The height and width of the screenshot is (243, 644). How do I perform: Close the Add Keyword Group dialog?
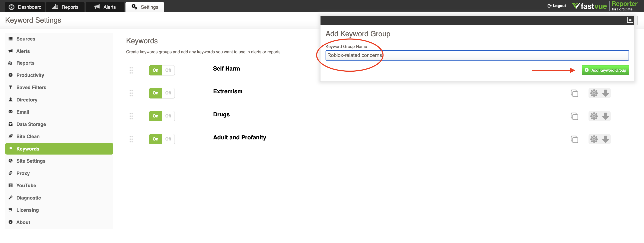pos(630,20)
